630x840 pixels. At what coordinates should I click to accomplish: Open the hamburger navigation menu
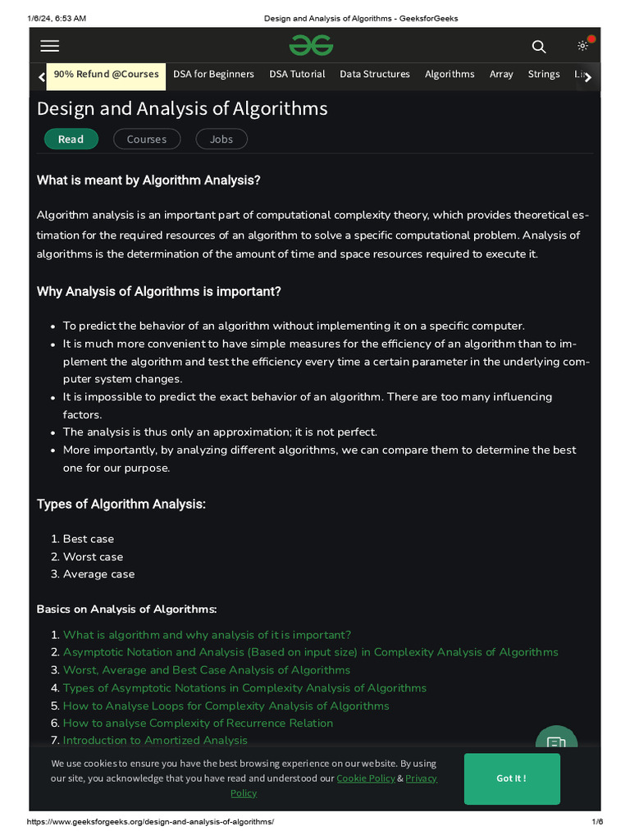pos(50,47)
